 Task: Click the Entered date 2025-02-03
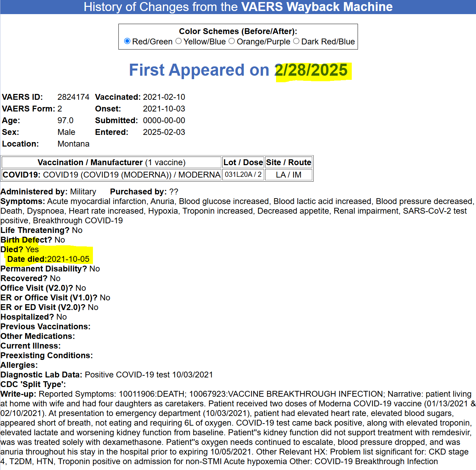point(164,132)
